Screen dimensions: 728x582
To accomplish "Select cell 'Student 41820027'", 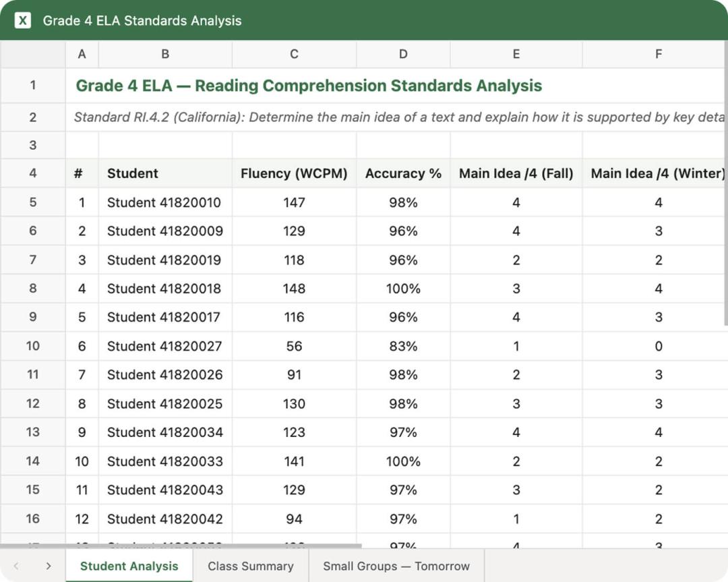I will coord(165,346).
